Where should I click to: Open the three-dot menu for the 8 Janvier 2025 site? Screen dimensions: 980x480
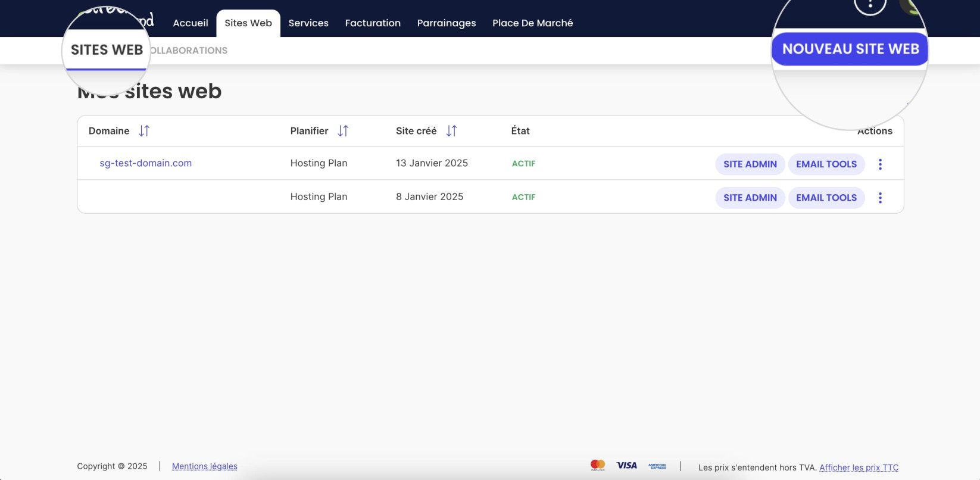pyautogui.click(x=880, y=198)
